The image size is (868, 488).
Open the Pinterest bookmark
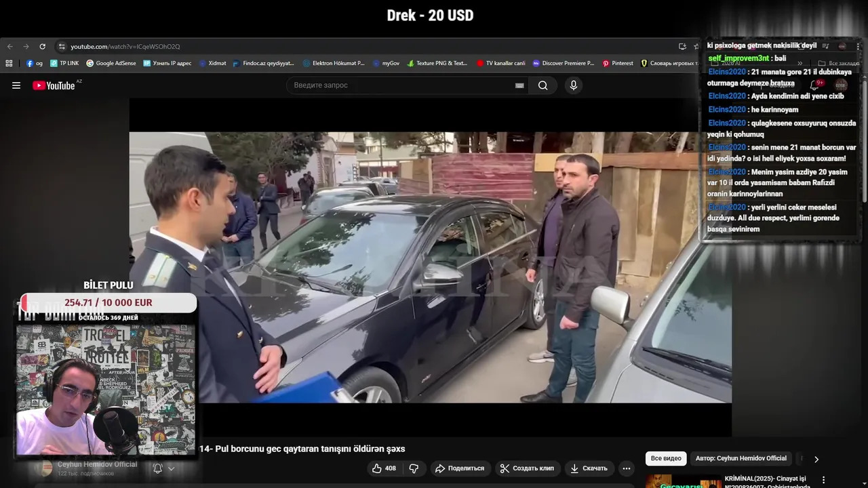pos(618,63)
